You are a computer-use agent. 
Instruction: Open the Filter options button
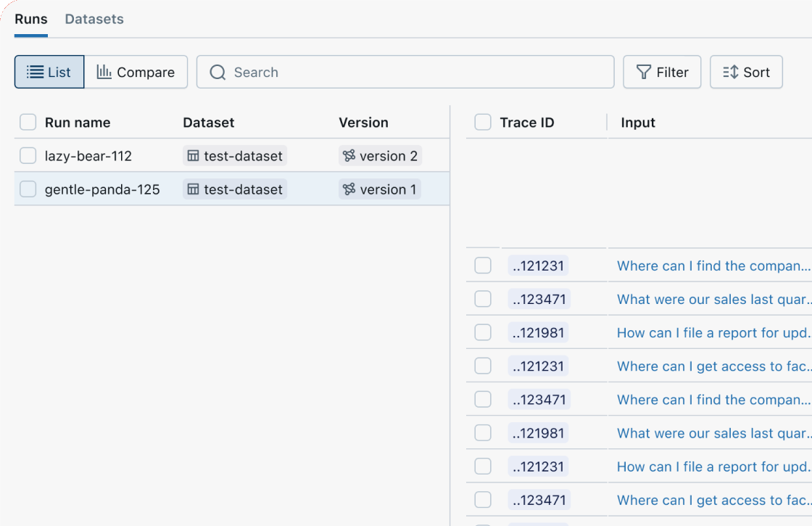pos(662,73)
